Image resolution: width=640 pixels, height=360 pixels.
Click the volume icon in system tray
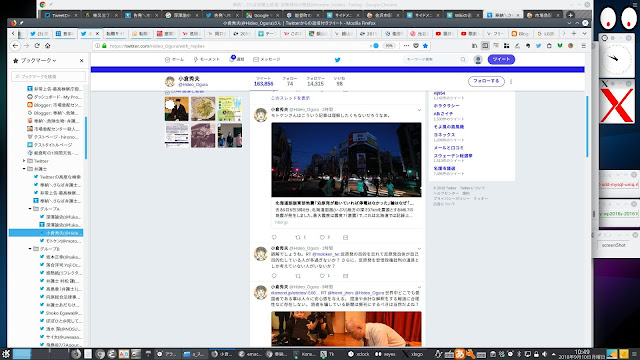pos(544,354)
